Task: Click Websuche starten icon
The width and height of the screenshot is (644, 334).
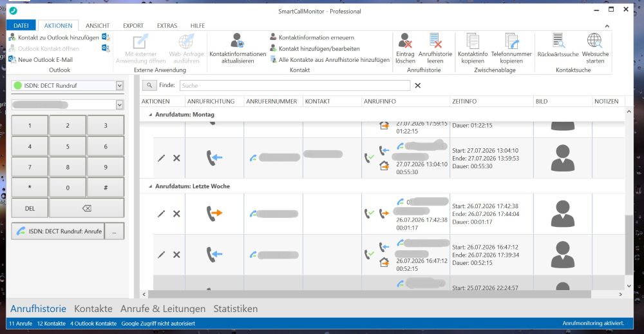Action: [x=594, y=40]
